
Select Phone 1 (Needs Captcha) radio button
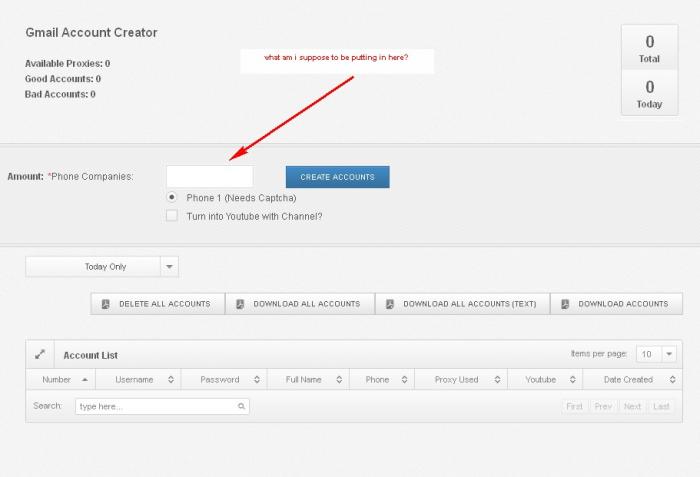(x=171, y=197)
